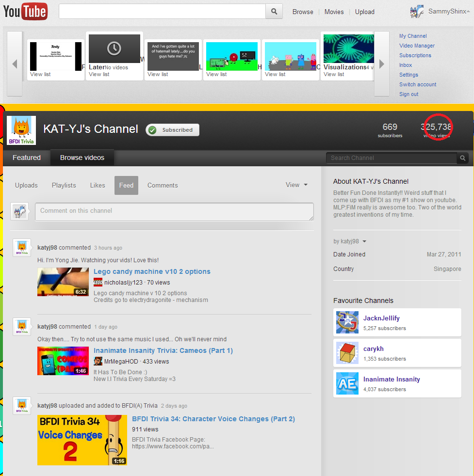This screenshot has width=474, height=476.
Task: Click the Visualizations playlist thumbnail
Action: click(x=349, y=48)
